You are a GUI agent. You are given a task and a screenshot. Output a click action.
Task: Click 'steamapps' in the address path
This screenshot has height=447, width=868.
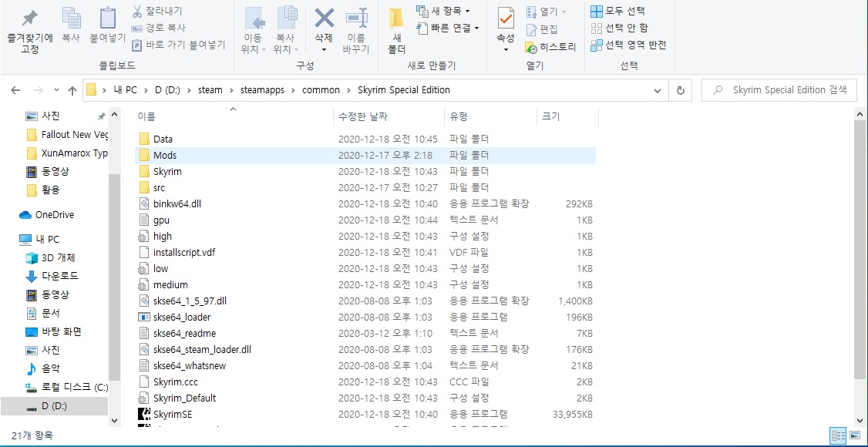coord(262,90)
